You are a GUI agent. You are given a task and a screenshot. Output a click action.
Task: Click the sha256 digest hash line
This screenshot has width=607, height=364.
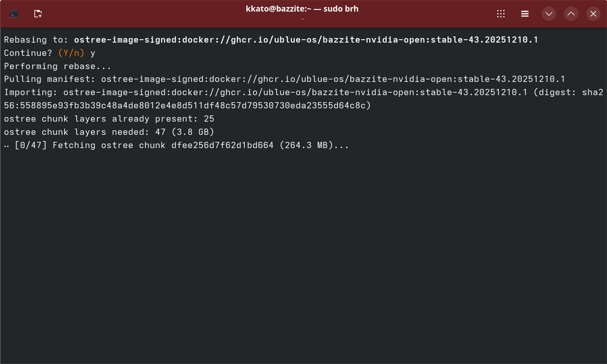pyautogui.click(x=187, y=105)
